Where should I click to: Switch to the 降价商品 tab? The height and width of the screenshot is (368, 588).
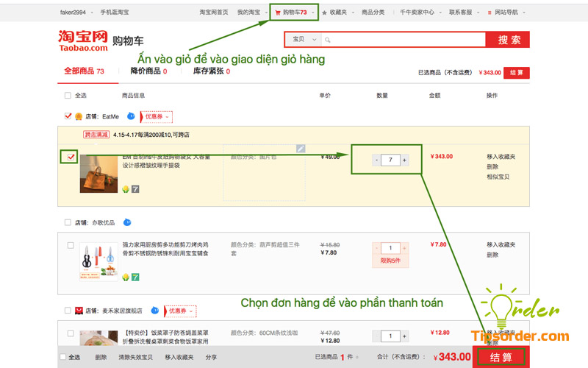pos(148,71)
